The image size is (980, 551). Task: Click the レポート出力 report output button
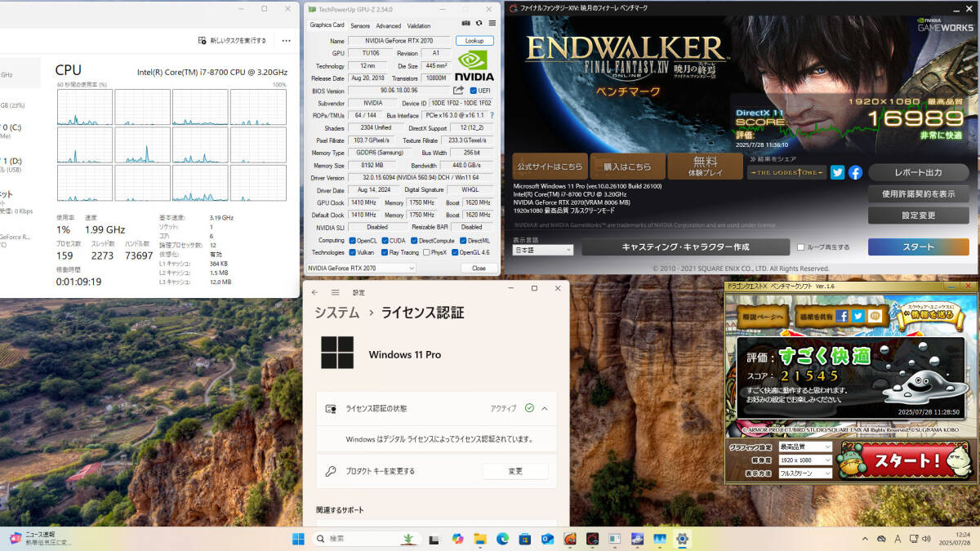coord(918,172)
